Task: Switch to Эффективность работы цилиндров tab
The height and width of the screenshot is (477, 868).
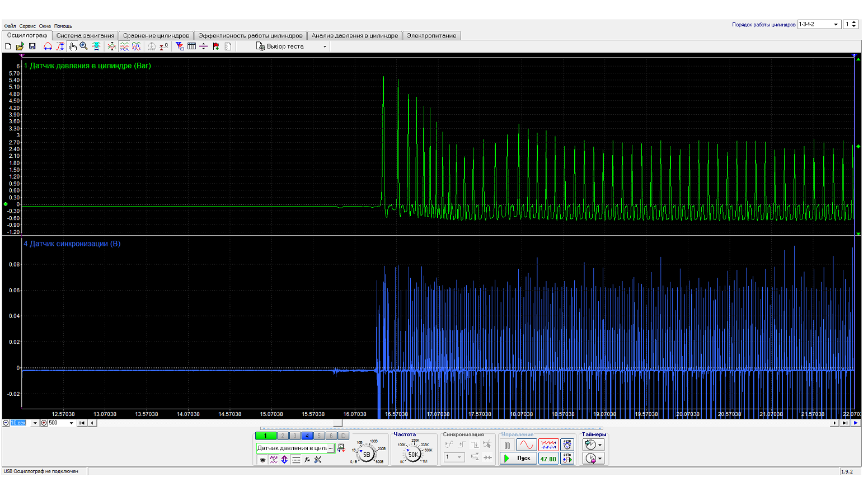Action: pos(250,35)
